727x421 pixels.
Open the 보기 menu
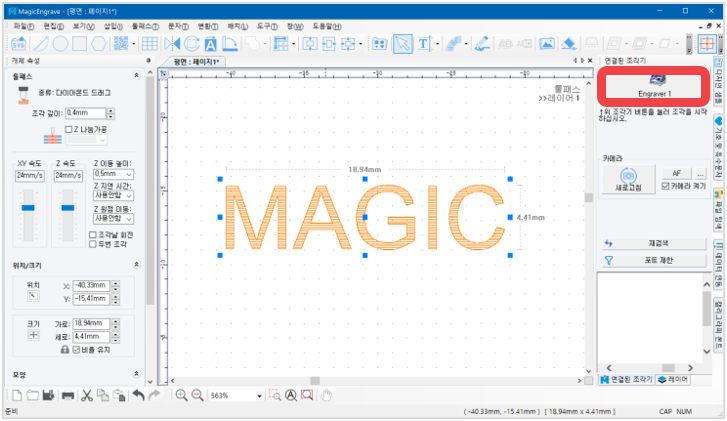pyautogui.click(x=83, y=26)
